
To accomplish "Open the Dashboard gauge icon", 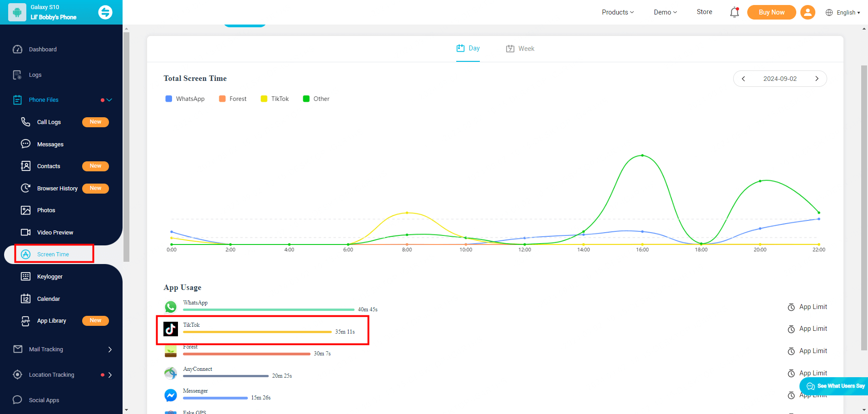I will click(x=18, y=49).
